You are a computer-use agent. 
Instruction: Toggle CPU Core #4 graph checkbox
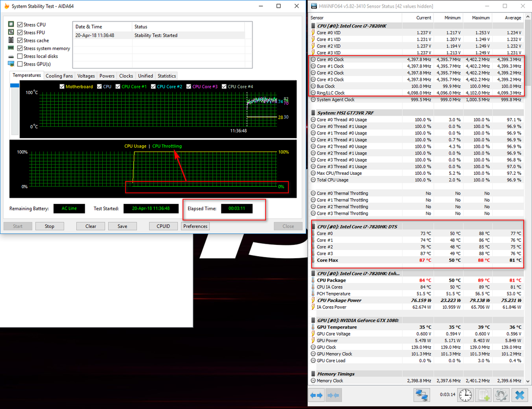point(224,86)
